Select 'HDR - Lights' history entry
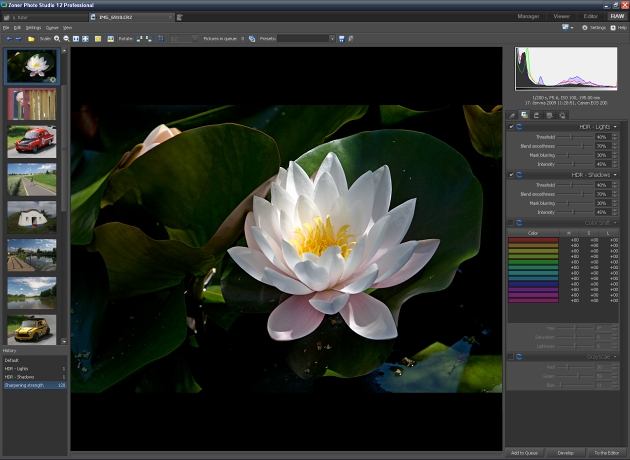 pyautogui.click(x=35, y=369)
